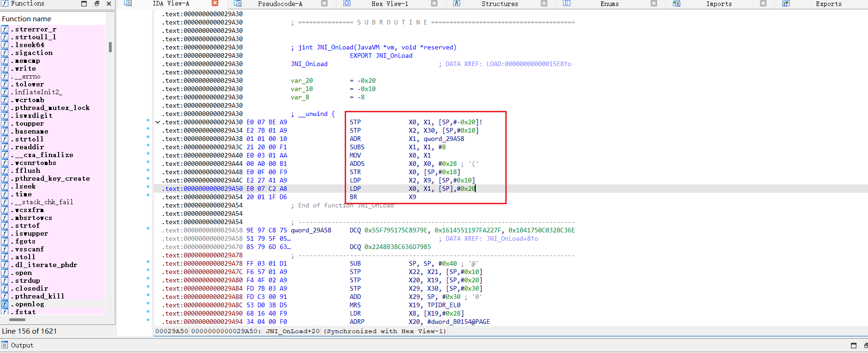Click the JNI_OnLoad label name
The image size is (868, 353).
point(309,64)
